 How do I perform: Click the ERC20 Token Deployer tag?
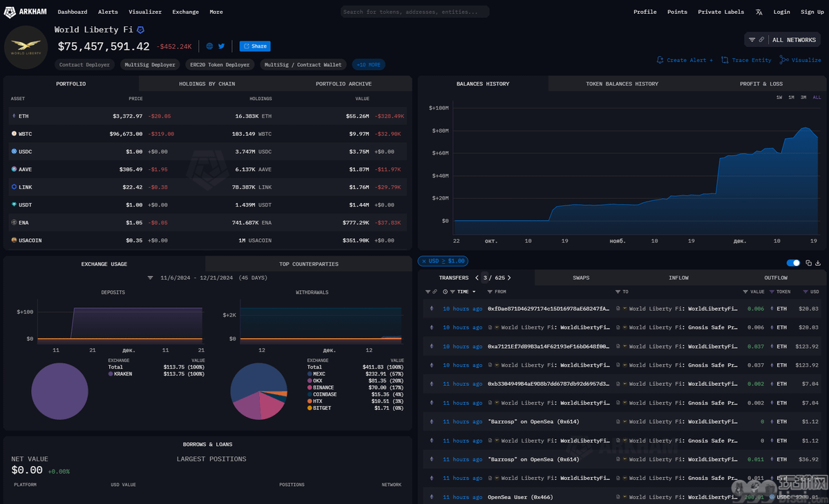coord(220,65)
